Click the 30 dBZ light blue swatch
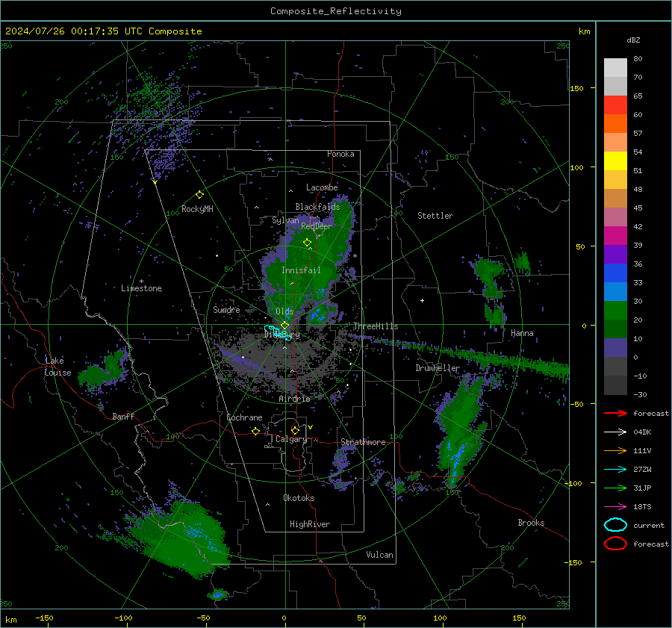Viewport: 672px width, 628px height. point(615,291)
